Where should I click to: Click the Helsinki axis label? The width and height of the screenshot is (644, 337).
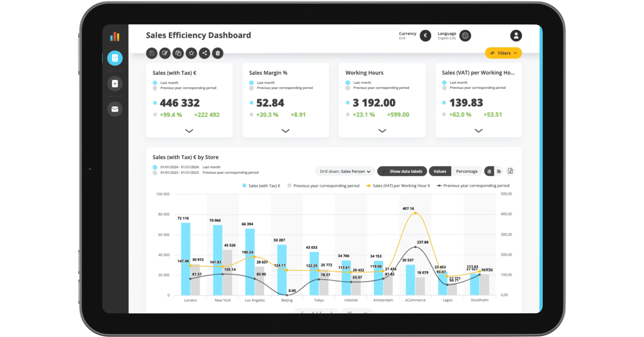pos(351,300)
